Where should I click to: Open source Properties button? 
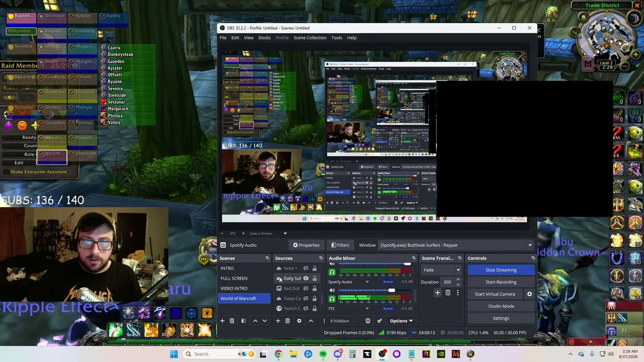click(x=306, y=245)
